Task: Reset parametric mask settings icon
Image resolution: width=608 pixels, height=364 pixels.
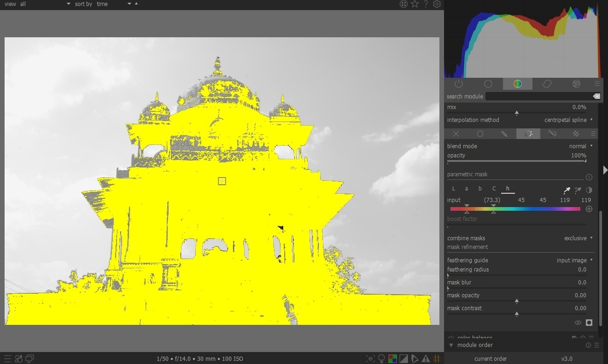Action: click(x=589, y=177)
